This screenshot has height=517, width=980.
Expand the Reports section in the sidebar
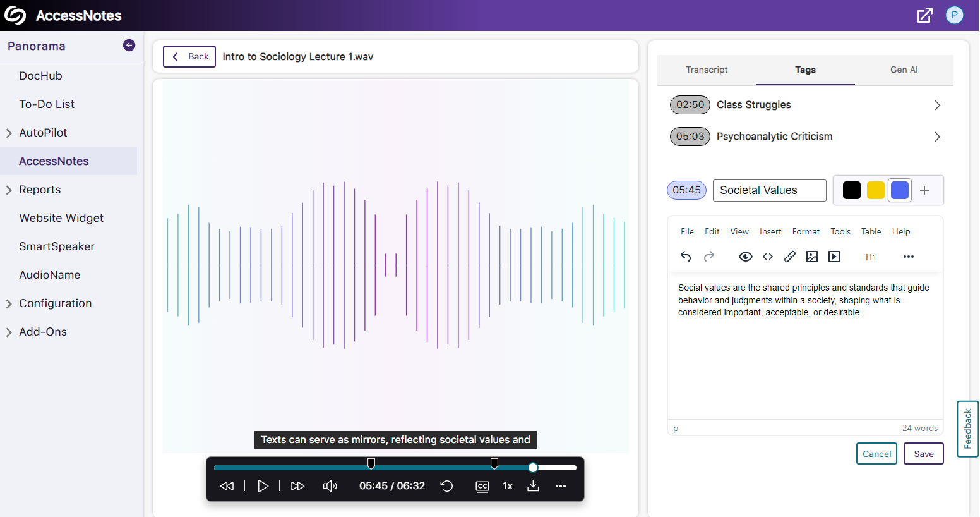tap(9, 190)
